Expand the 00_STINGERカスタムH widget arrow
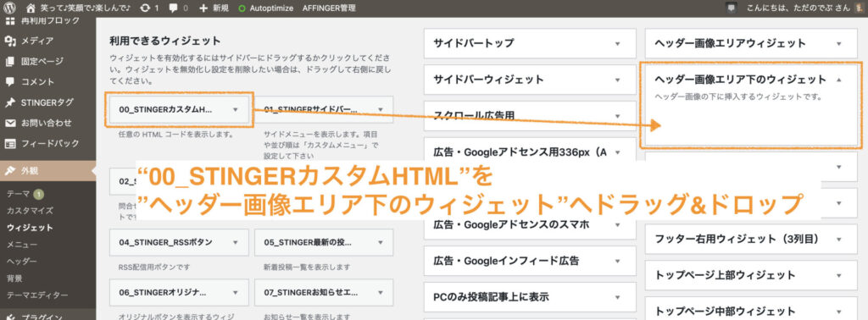Viewport: 868px width, 320px height. [x=236, y=109]
